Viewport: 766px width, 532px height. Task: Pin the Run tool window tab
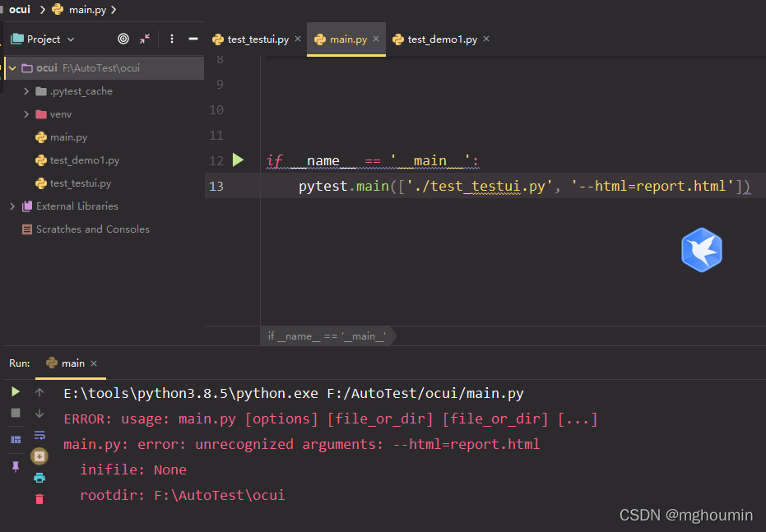(15, 467)
